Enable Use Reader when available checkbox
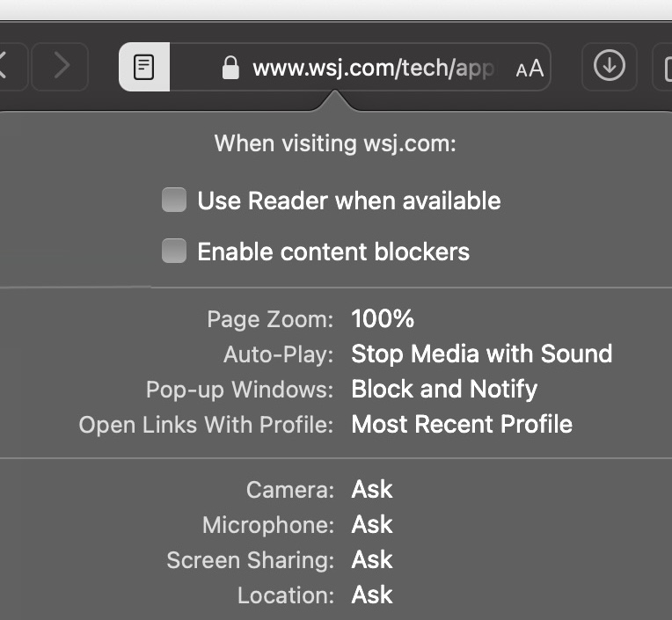The height and width of the screenshot is (620, 672). pos(174,201)
